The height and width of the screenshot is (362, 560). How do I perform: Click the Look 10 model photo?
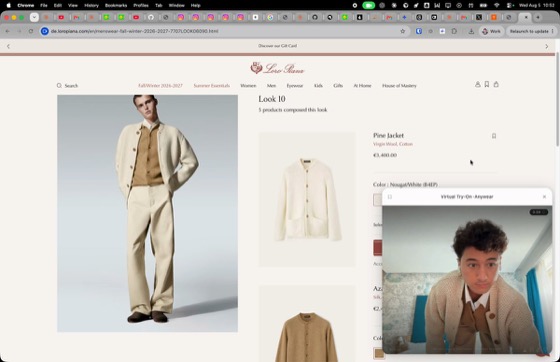tap(148, 213)
